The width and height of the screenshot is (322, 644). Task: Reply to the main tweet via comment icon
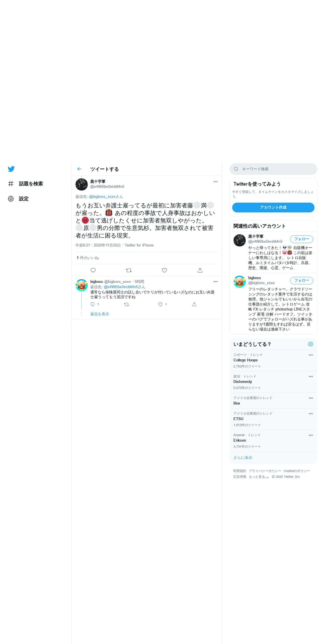pos(93,270)
